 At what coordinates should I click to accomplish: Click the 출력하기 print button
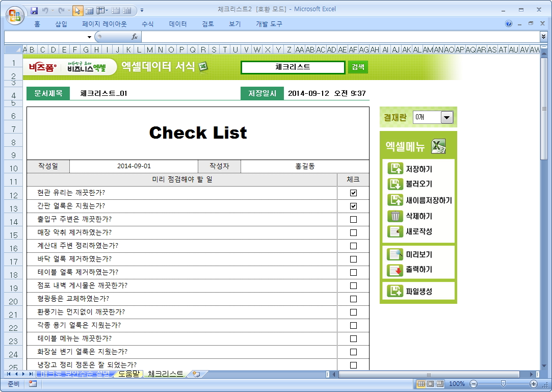pos(410,270)
